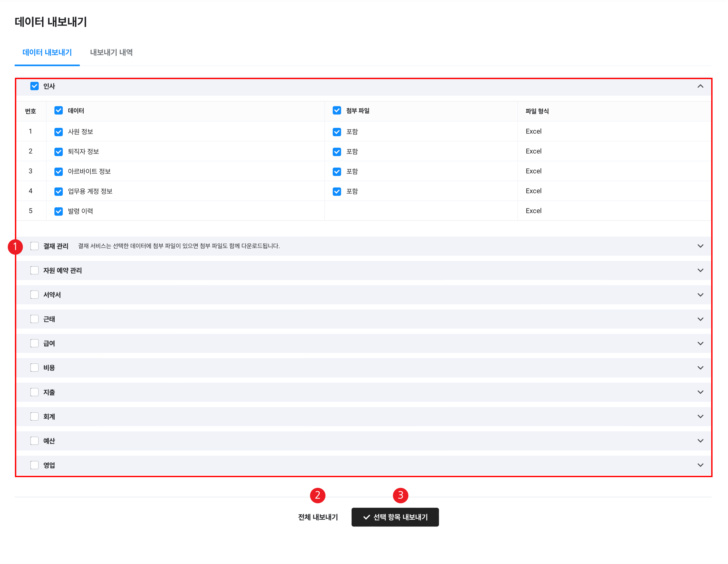Uncheck the 데이터 column header checkbox
The height and width of the screenshot is (564, 728).
[59, 111]
